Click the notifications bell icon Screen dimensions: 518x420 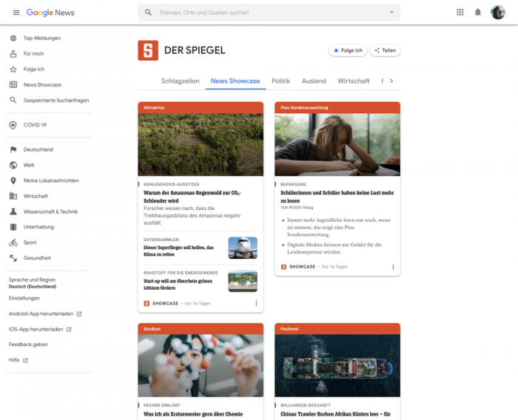(x=478, y=13)
